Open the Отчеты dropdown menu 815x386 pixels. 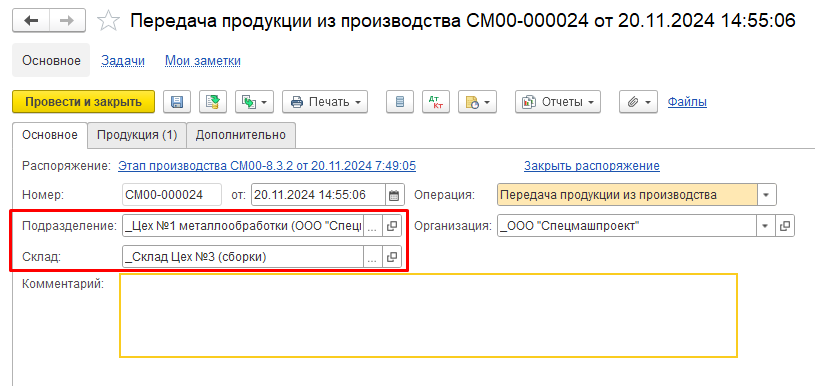click(x=558, y=102)
